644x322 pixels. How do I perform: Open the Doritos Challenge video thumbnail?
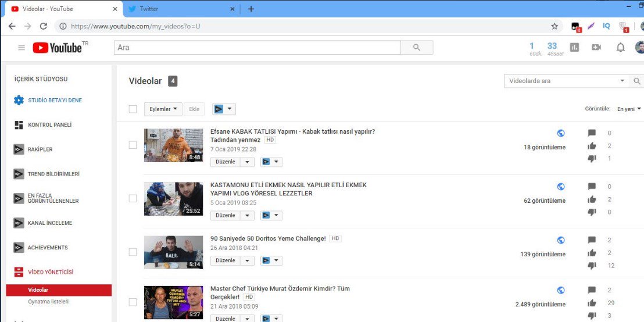(x=173, y=252)
